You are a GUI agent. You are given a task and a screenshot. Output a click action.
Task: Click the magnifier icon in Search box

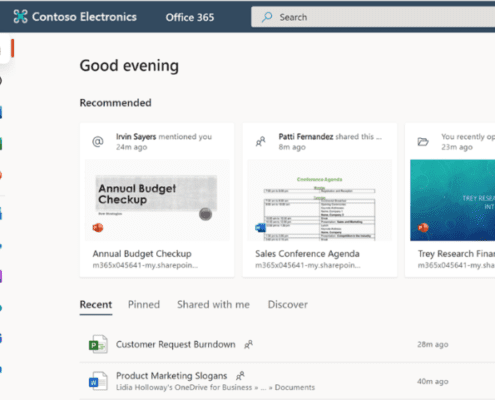pyautogui.click(x=267, y=17)
